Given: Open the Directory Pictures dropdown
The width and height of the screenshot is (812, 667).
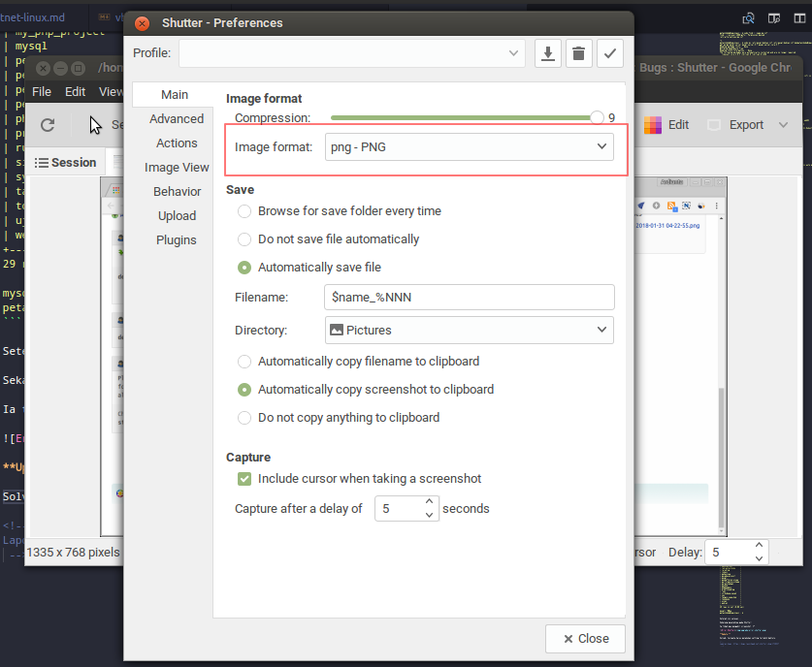Looking at the screenshot, I should pos(469,331).
